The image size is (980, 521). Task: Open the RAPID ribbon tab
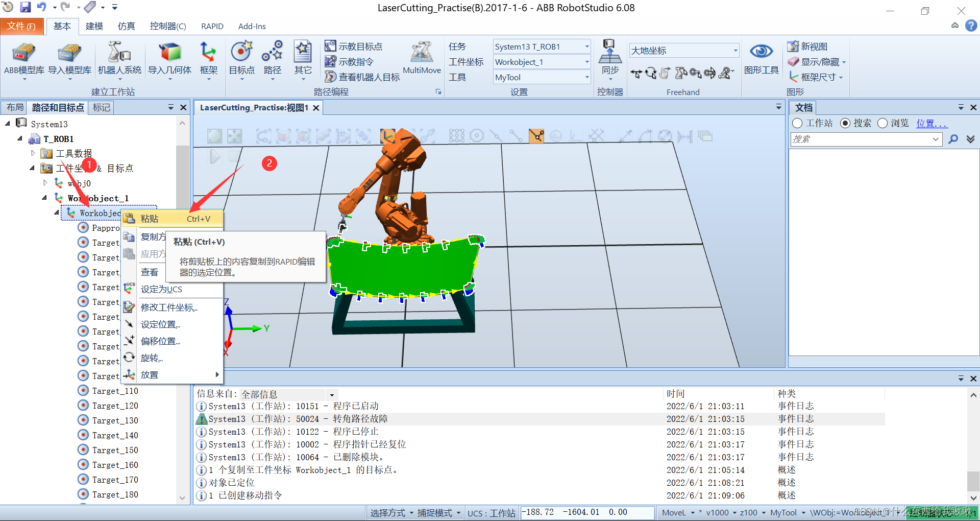pos(212,26)
